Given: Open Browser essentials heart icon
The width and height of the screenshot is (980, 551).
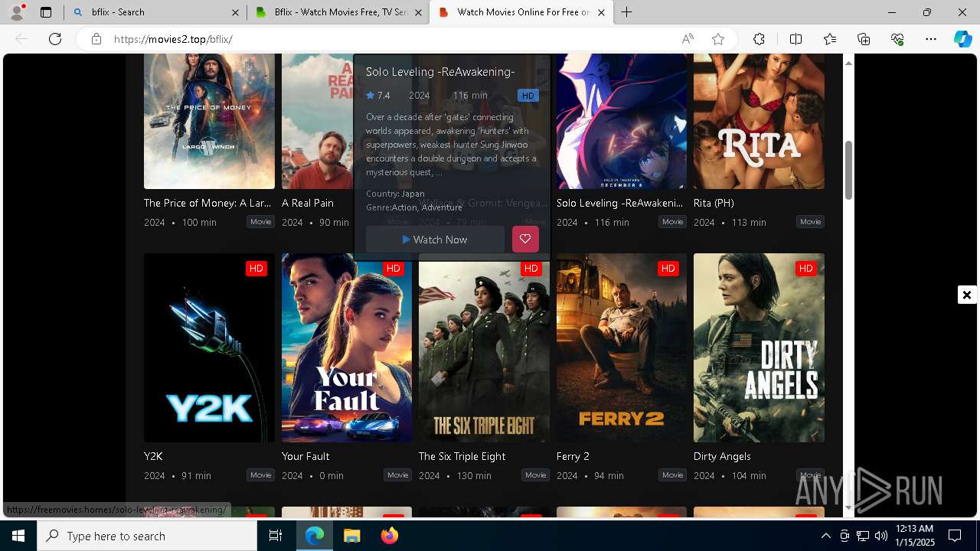Looking at the screenshot, I should 897,39.
